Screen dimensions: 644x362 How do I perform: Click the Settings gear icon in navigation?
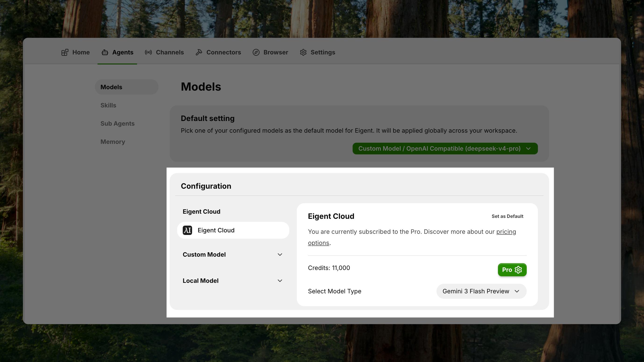click(x=303, y=52)
